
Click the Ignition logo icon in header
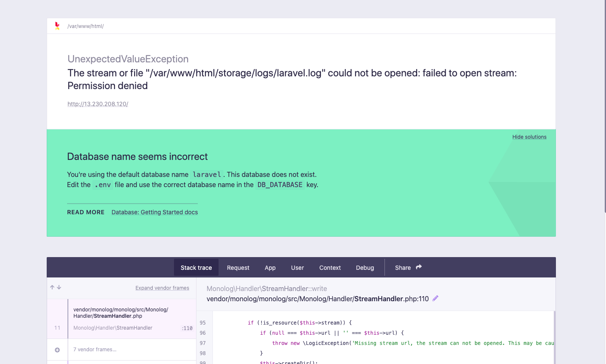(x=57, y=26)
